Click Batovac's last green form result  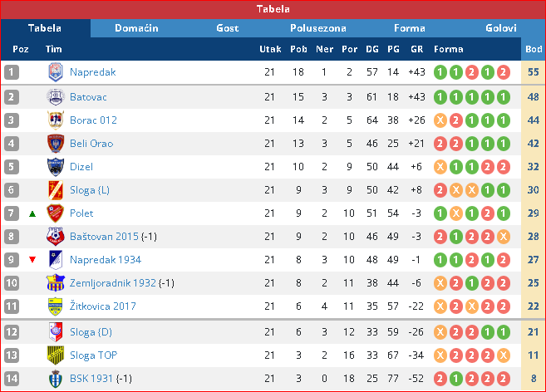pos(503,97)
